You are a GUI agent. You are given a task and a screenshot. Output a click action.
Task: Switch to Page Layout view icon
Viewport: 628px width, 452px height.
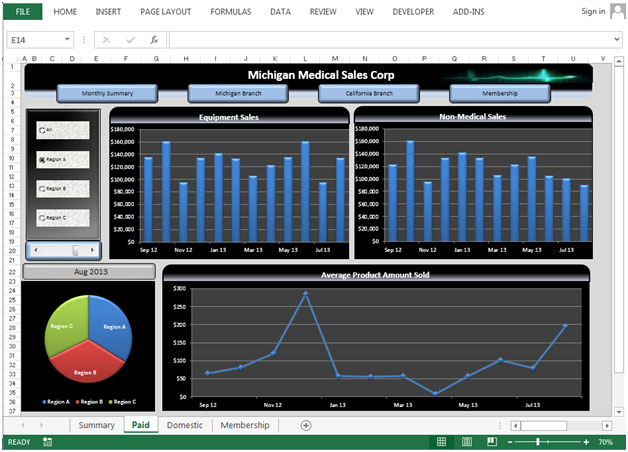tap(467, 442)
